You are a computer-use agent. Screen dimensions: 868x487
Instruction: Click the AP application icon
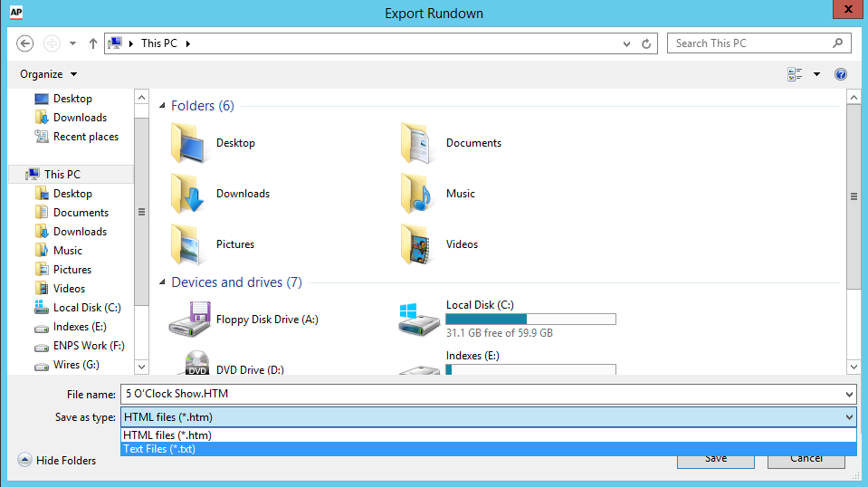click(16, 12)
